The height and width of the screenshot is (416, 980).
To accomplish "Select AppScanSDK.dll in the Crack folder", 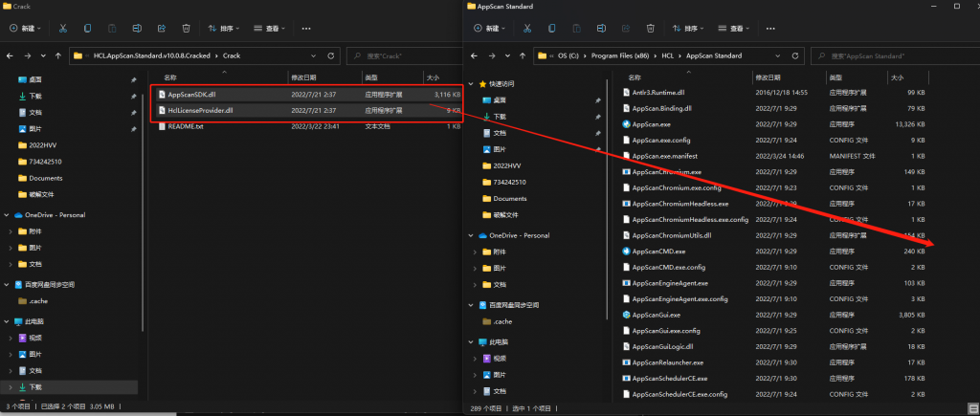I will click(192, 95).
